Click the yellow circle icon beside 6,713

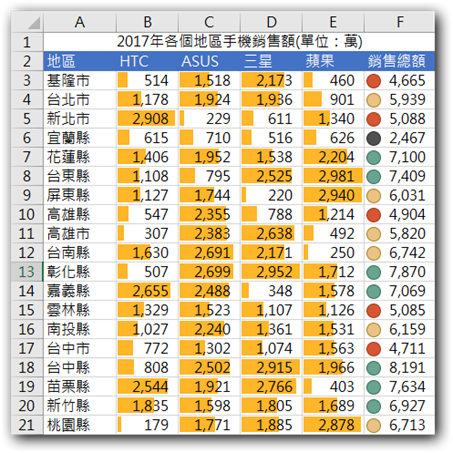coord(374,425)
